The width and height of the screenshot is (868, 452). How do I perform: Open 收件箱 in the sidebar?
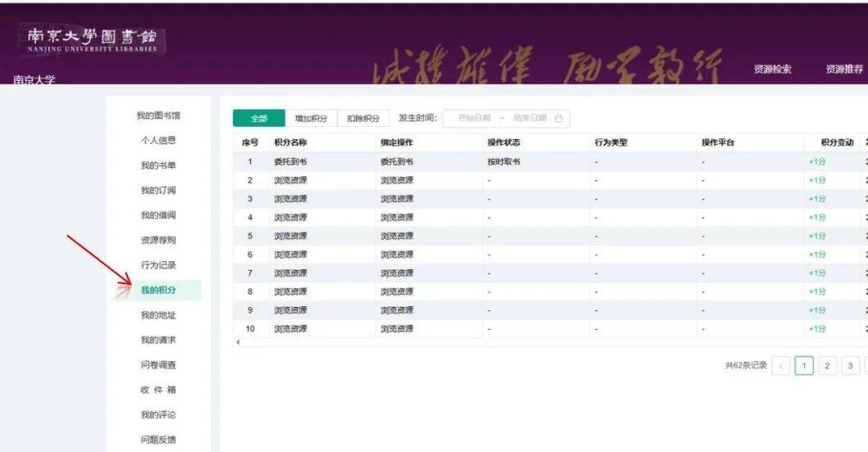click(158, 390)
